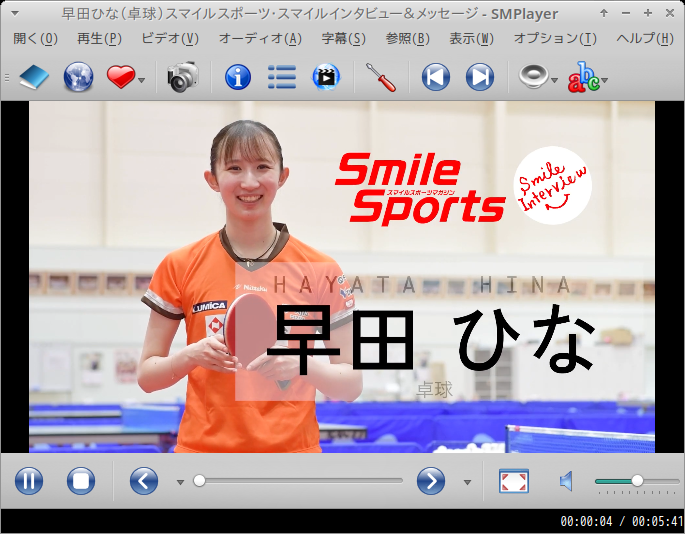Open the window menu arrow in title bar

(15, 14)
